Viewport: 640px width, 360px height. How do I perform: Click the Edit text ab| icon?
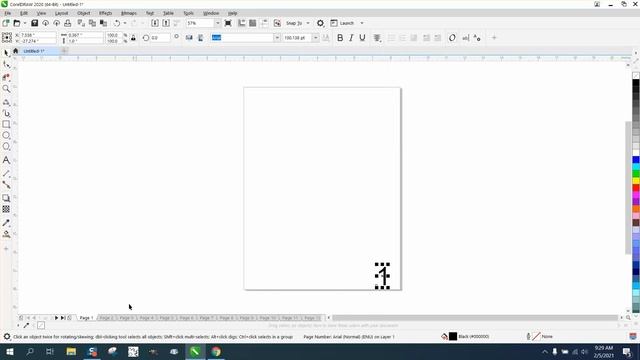coord(466,38)
